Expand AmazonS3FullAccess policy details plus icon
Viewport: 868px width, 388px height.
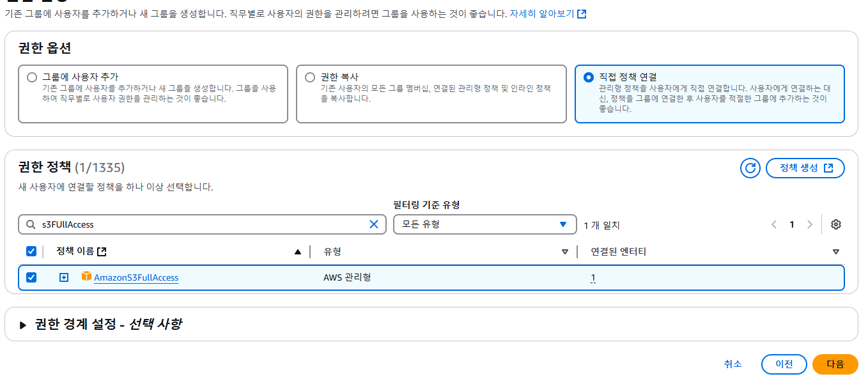tap(64, 277)
